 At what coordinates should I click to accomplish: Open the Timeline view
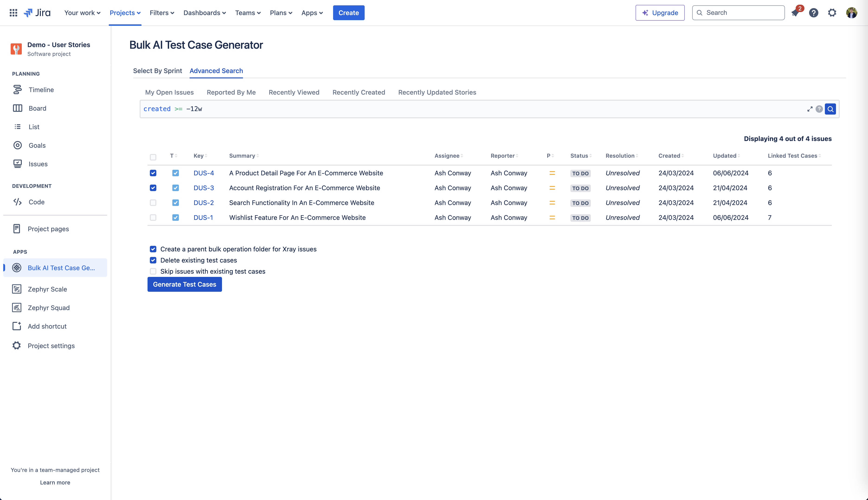click(41, 90)
